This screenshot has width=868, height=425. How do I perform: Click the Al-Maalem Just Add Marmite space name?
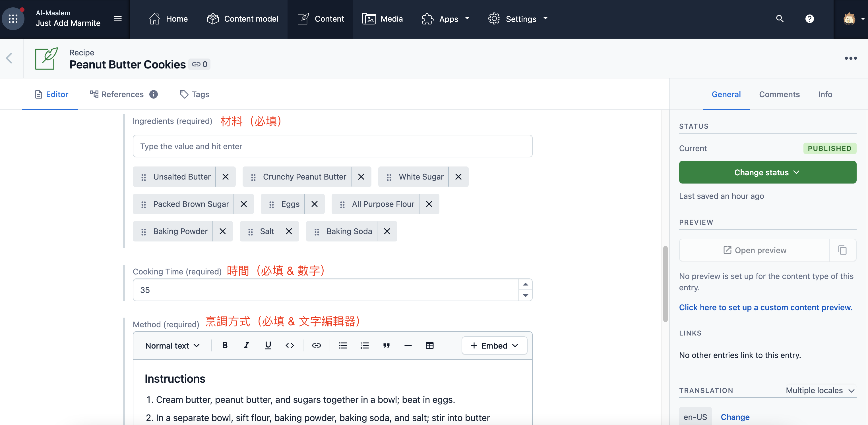click(x=68, y=18)
